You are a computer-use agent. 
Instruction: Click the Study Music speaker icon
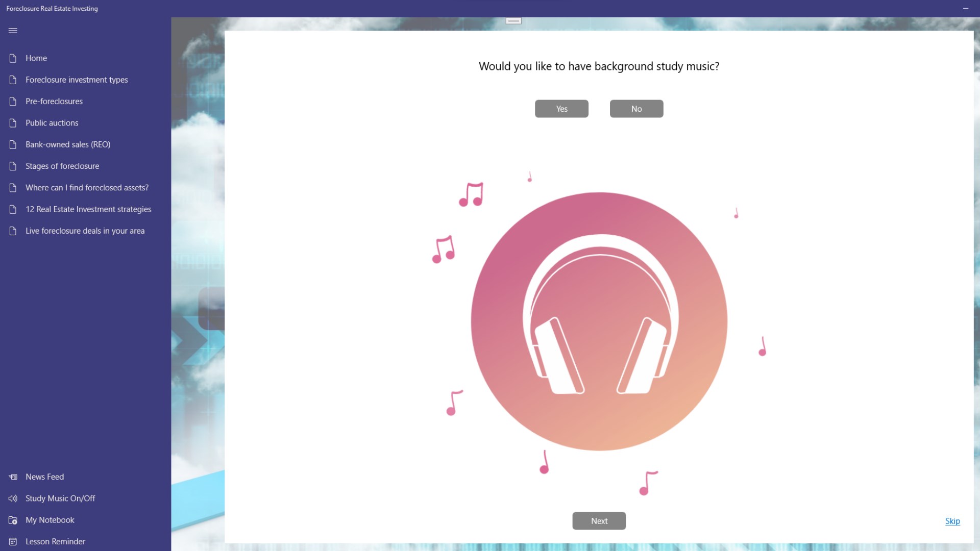13,498
